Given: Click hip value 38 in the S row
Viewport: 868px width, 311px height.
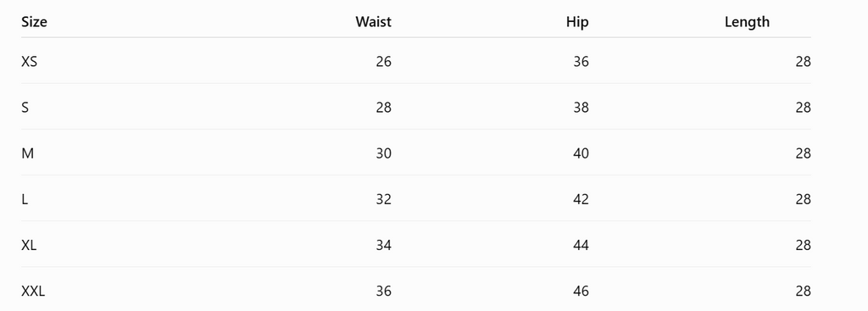Looking at the screenshot, I should tap(581, 108).
